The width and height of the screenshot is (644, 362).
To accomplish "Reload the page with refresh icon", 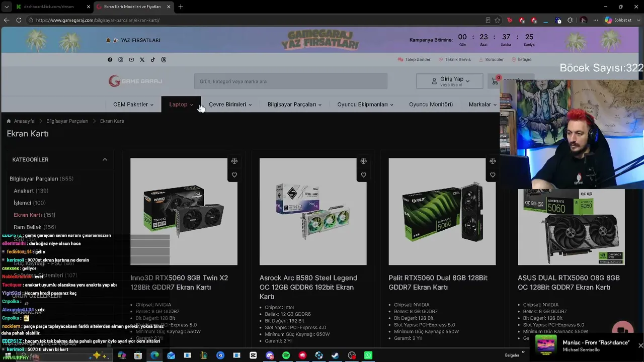I will [x=19, y=20].
